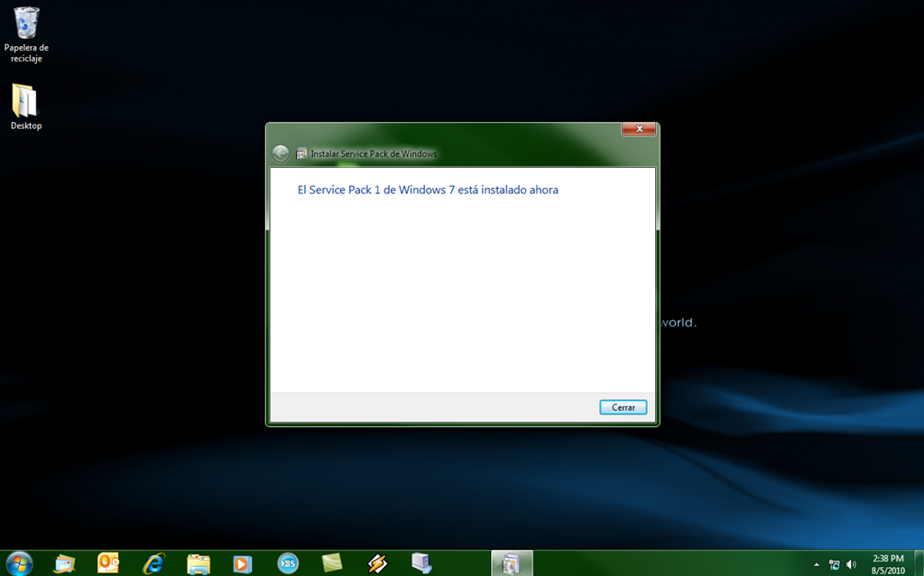Open the computer network taskbar icon
924x576 pixels.
(421, 563)
